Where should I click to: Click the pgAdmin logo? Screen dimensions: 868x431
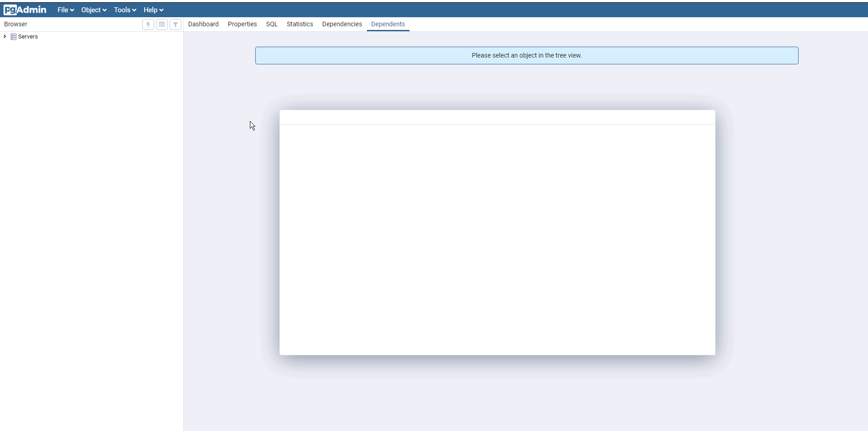click(25, 10)
